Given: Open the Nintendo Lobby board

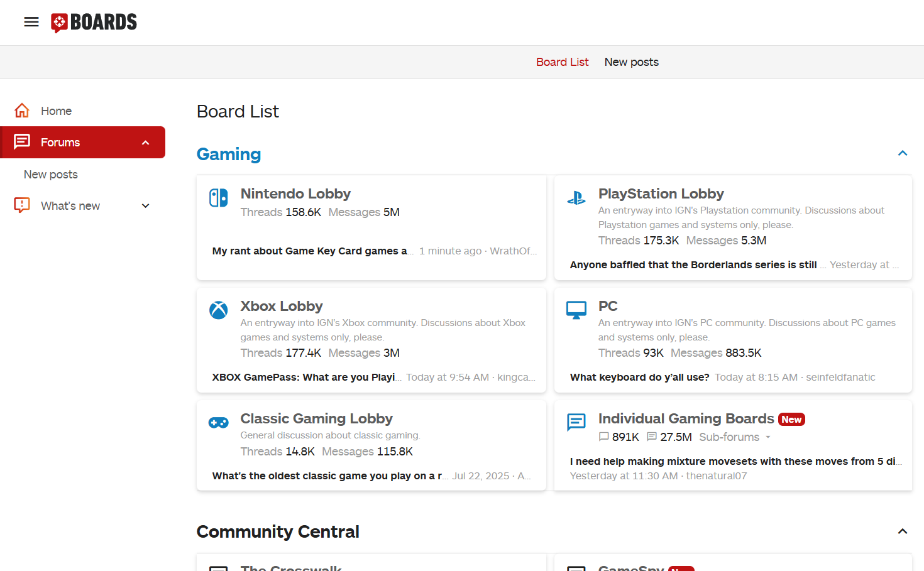Looking at the screenshot, I should (295, 193).
